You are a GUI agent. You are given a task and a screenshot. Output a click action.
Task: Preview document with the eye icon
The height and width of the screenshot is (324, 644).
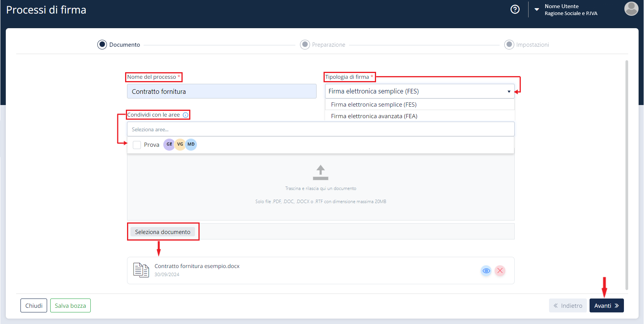(486, 271)
